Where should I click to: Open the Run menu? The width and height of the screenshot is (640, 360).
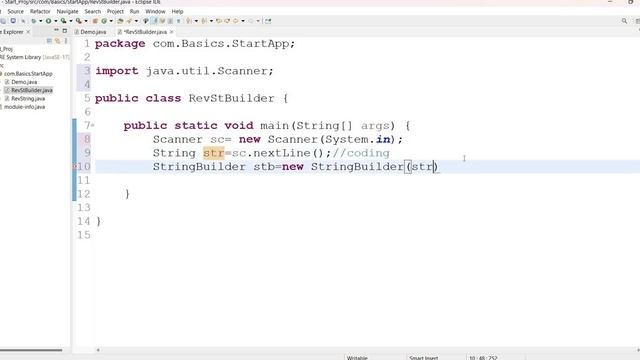coord(134,11)
